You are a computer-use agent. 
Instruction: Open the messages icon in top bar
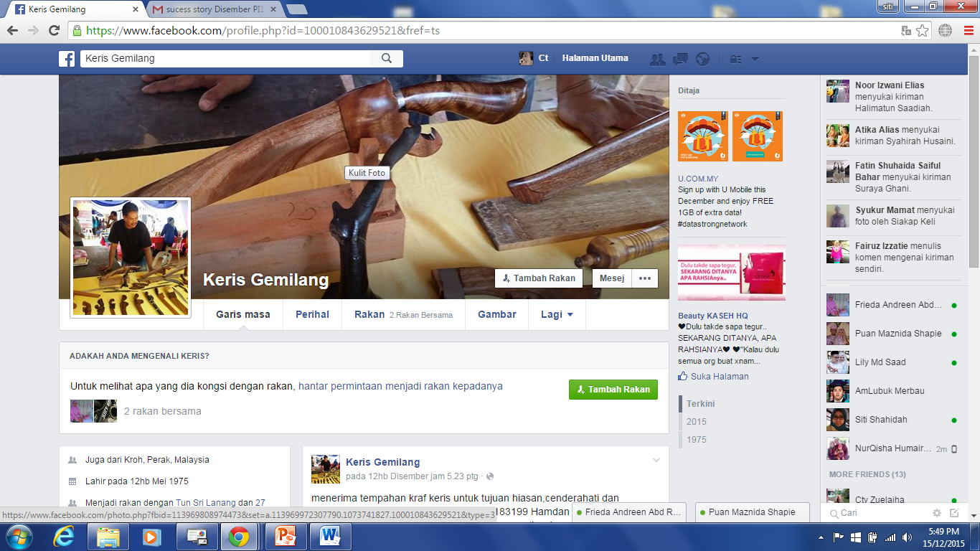[680, 59]
